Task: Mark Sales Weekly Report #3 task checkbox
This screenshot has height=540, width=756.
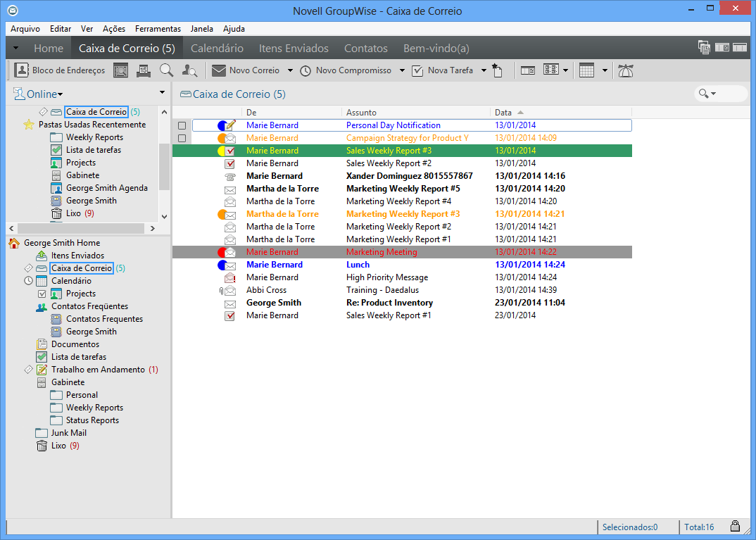Action: [x=230, y=151]
